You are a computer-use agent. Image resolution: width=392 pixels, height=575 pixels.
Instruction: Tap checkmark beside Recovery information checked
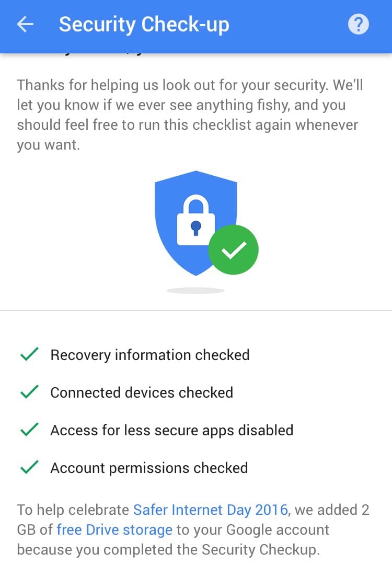coord(29,355)
